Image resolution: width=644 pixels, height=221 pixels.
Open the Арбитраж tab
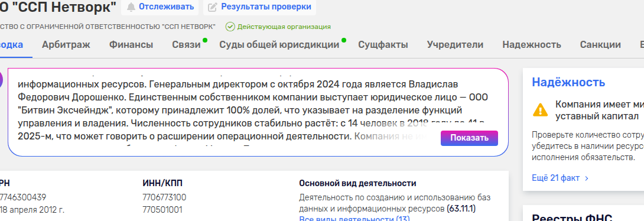[x=66, y=45]
